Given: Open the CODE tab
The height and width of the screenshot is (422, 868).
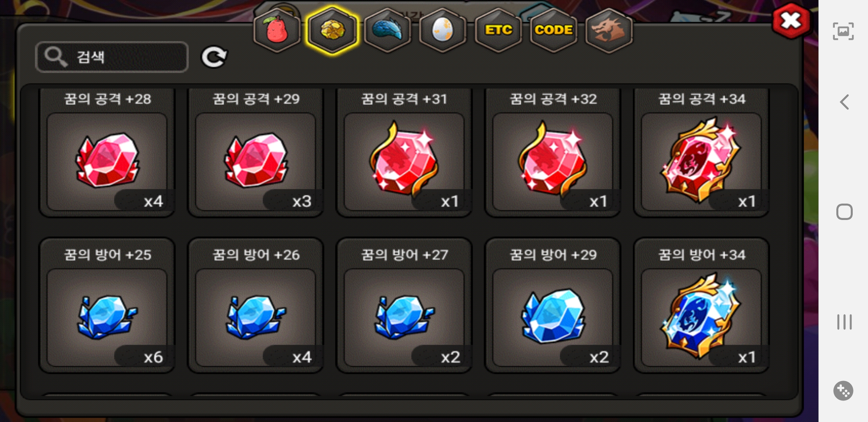Looking at the screenshot, I should coord(554,30).
